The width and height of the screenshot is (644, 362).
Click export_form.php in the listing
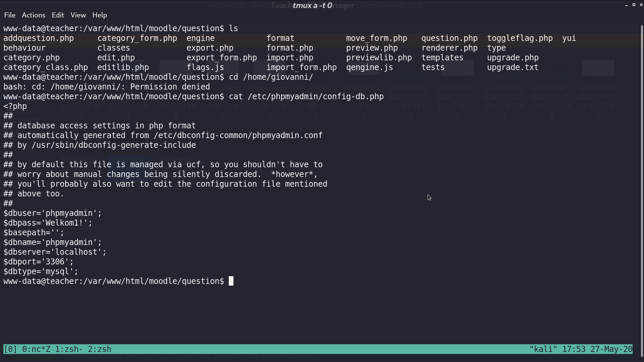pos(222,58)
